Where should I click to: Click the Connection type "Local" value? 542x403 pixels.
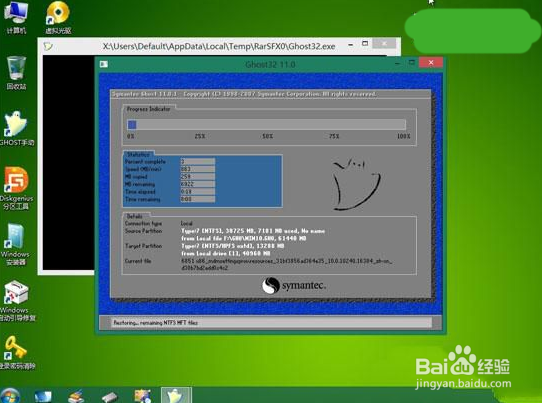coord(187,223)
